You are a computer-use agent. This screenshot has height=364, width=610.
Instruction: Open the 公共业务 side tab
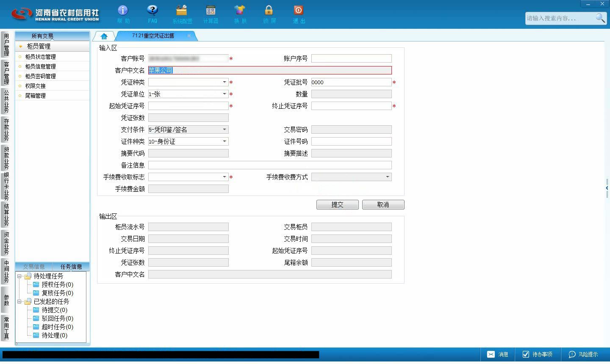pos(6,101)
